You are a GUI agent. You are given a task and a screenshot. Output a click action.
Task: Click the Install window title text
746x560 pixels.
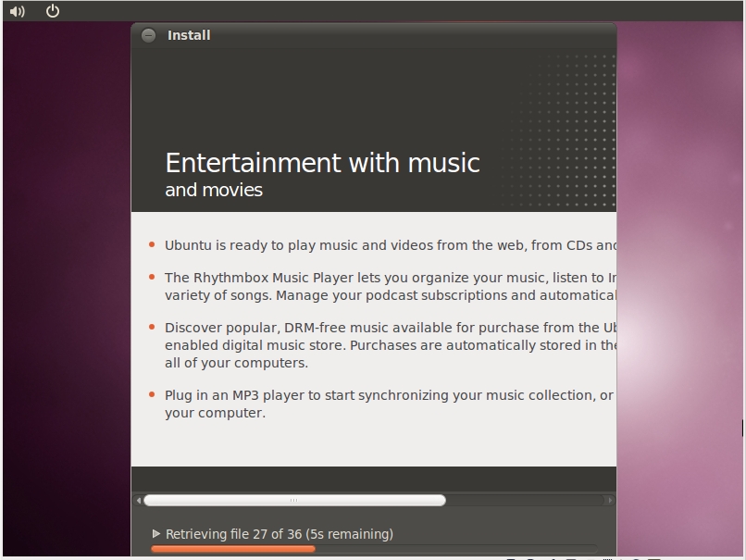(x=189, y=35)
